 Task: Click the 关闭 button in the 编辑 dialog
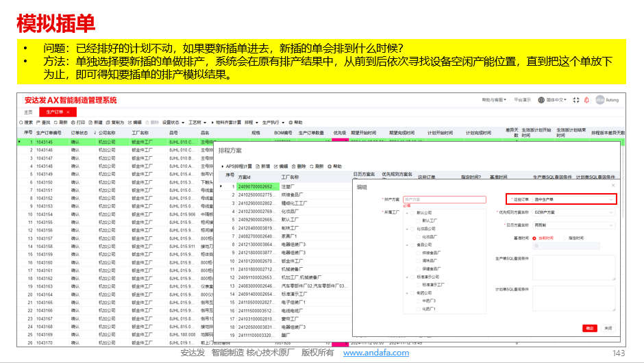point(608,328)
